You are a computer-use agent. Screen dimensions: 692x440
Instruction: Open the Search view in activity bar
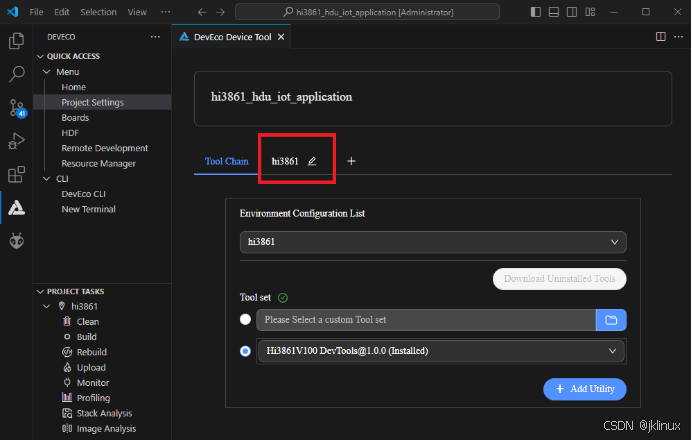[x=16, y=74]
